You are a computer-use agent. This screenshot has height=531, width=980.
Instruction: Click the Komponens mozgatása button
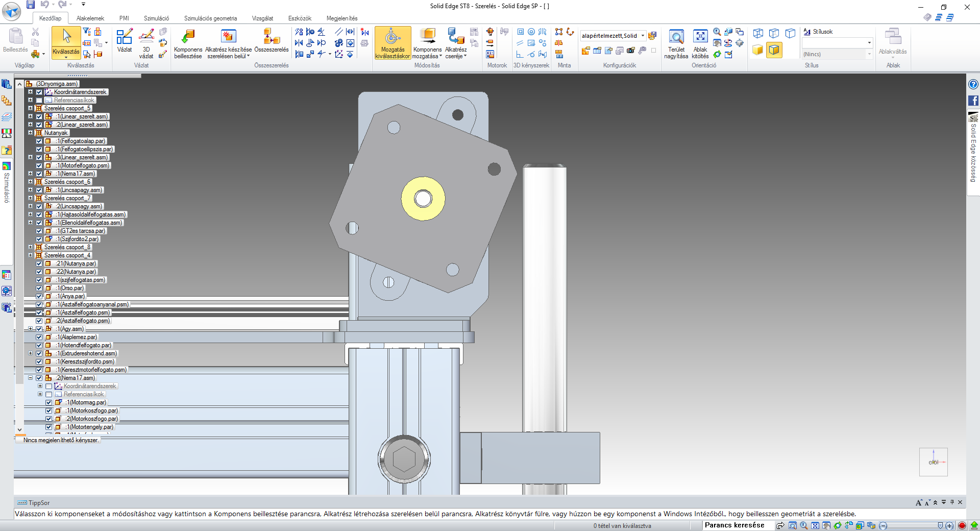tap(427, 37)
